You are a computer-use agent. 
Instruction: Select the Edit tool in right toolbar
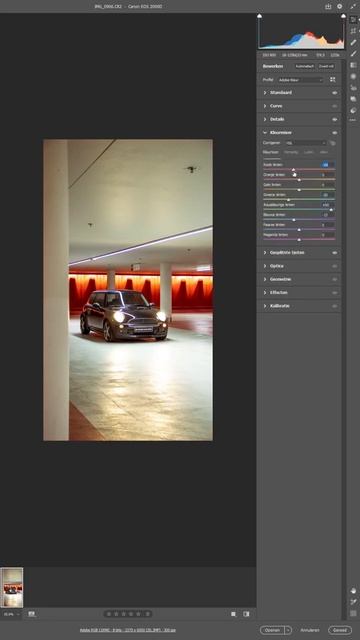(x=353, y=19)
